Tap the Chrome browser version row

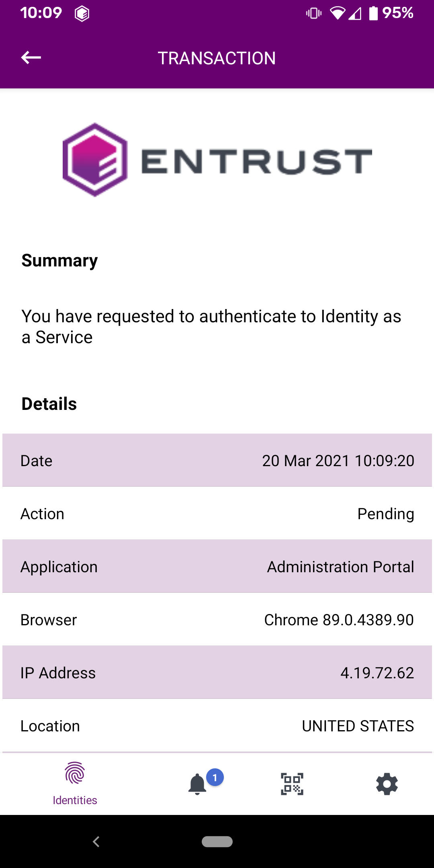tap(217, 620)
